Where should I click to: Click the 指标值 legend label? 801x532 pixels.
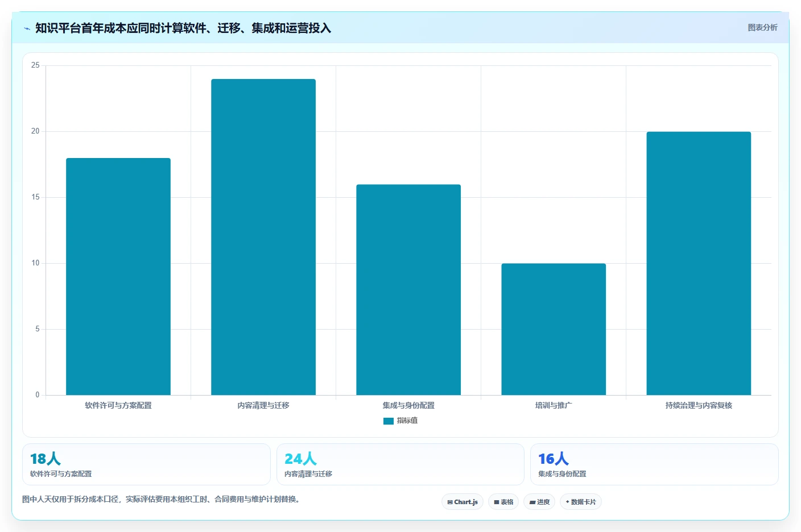(407, 421)
